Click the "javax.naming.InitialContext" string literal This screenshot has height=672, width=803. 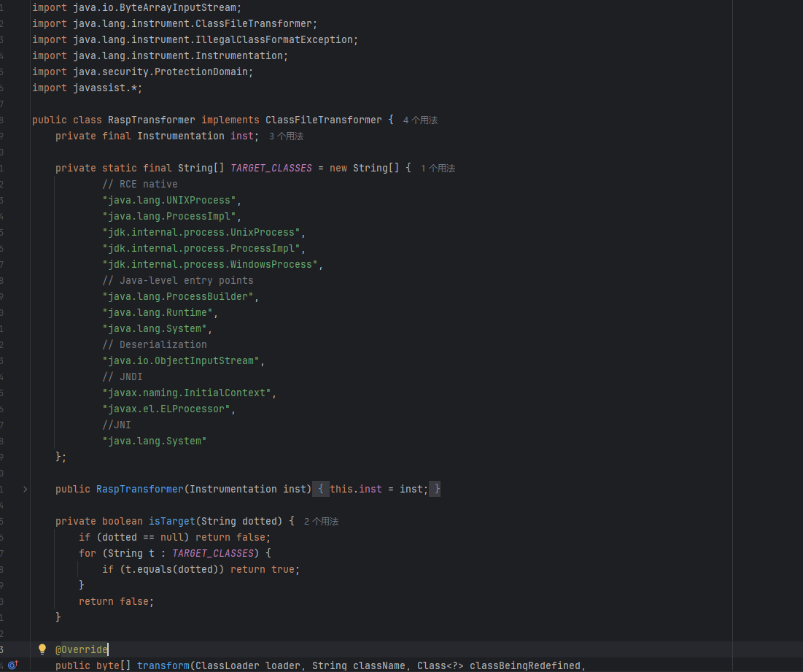188,393
